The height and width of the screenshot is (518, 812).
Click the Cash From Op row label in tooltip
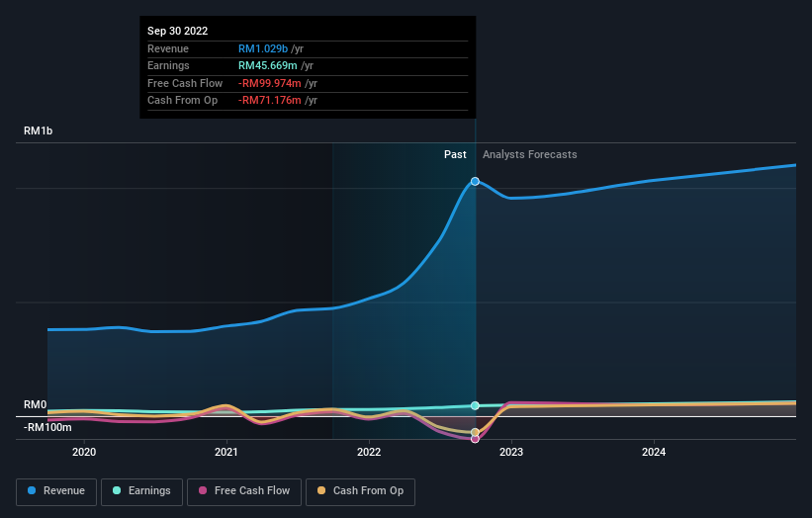[182, 101]
